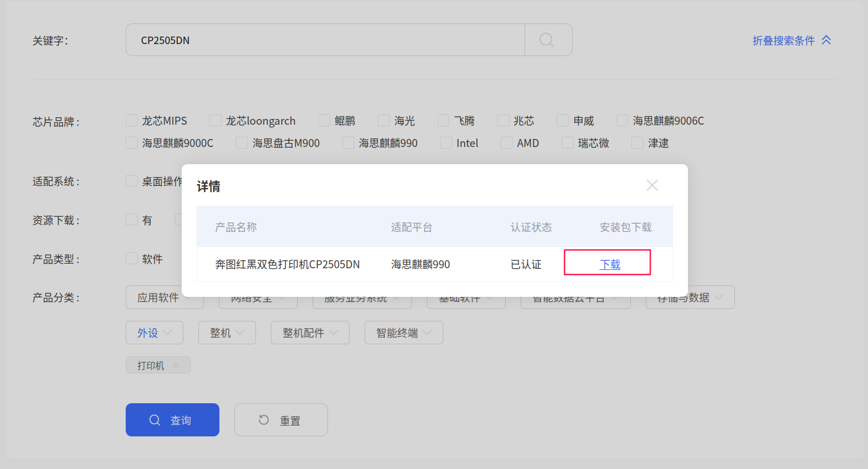Click the 适配平台 column header
The image size is (868, 469).
coord(411,227)
